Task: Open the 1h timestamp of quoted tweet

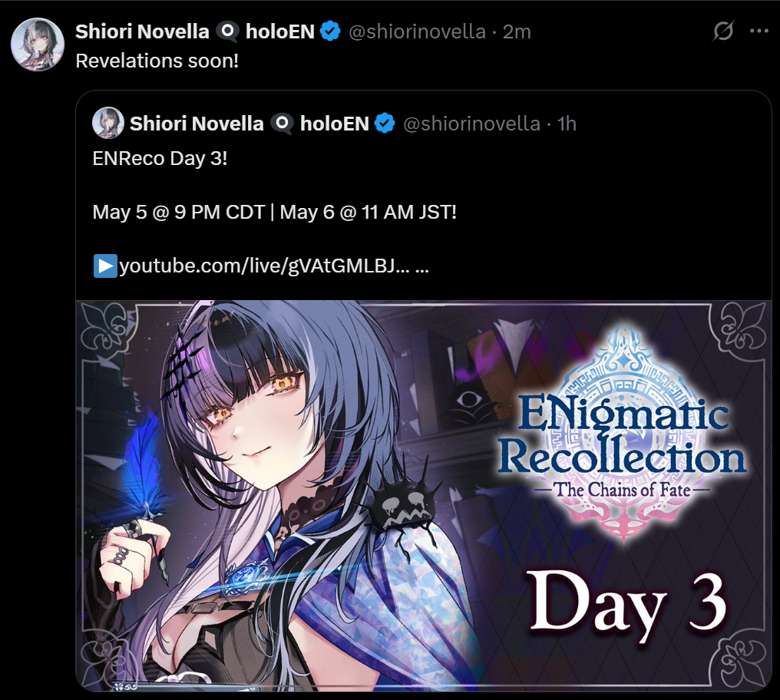Action: [x=567, y=124]
